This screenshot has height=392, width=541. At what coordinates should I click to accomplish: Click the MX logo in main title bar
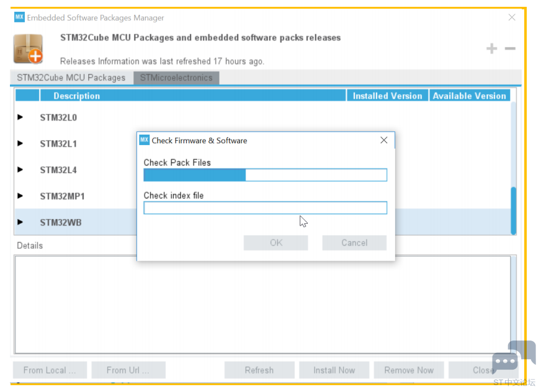pos(19,17)
